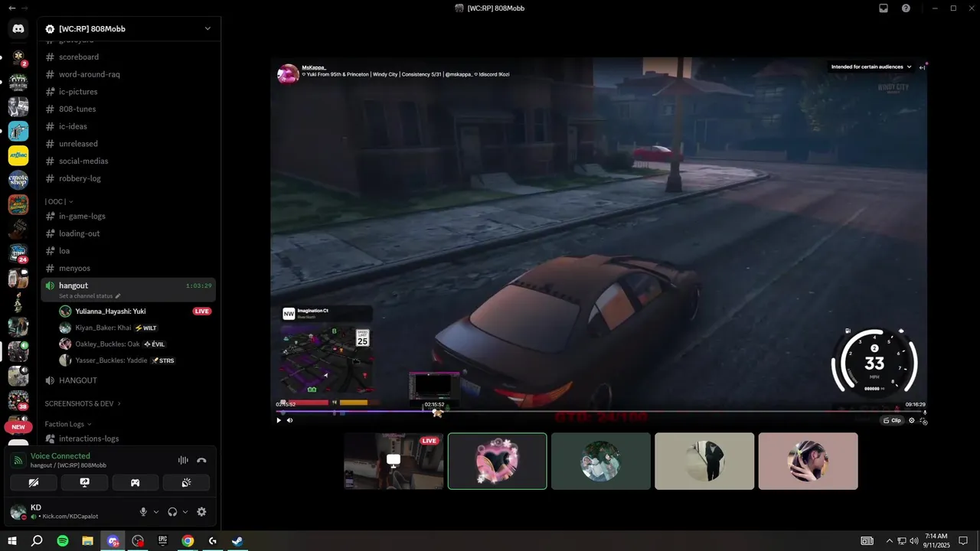Open stream player settings gear

[911, 420]
